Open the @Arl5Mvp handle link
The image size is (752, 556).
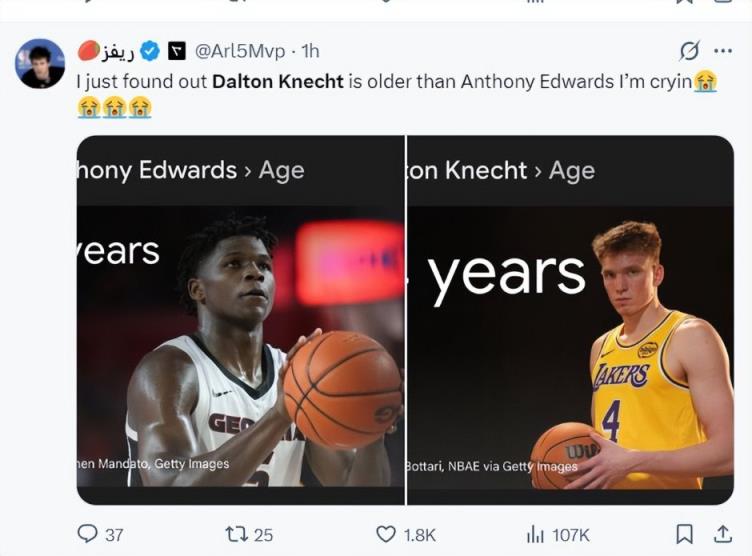[x=238, y=50]
